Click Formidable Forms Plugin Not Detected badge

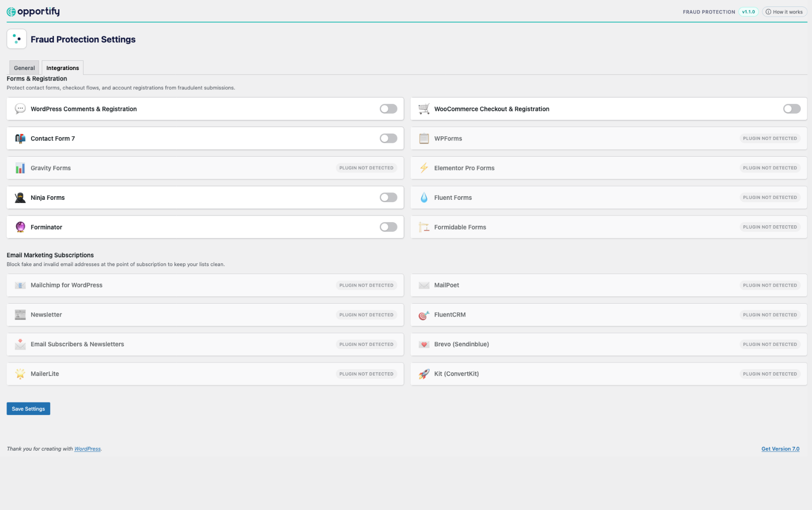point(770,227)
